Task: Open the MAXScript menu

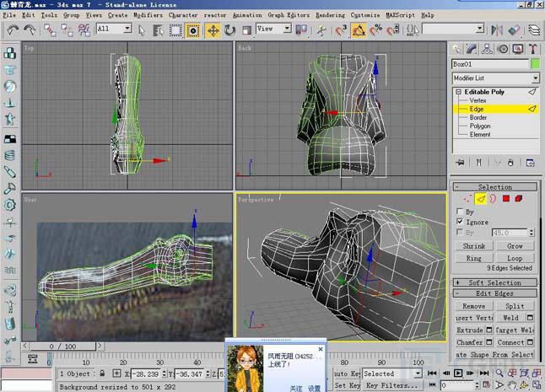Action: 401,15
